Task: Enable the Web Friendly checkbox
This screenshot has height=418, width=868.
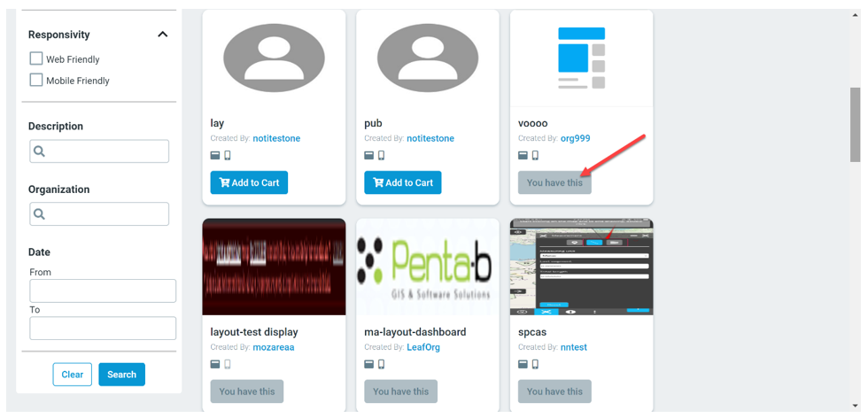Action: [36, 58]
